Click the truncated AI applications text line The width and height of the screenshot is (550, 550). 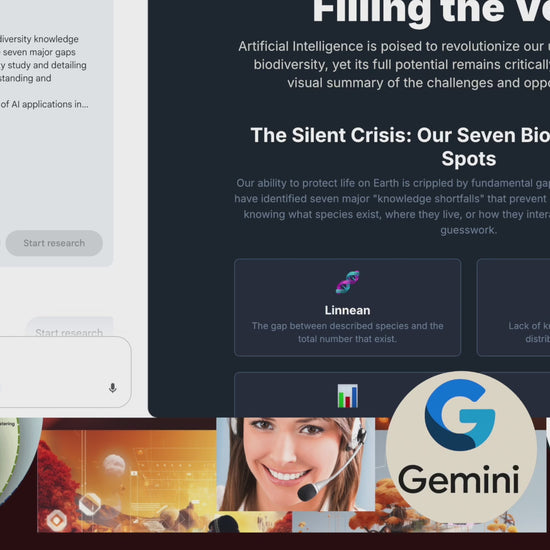tap(44, 104)
